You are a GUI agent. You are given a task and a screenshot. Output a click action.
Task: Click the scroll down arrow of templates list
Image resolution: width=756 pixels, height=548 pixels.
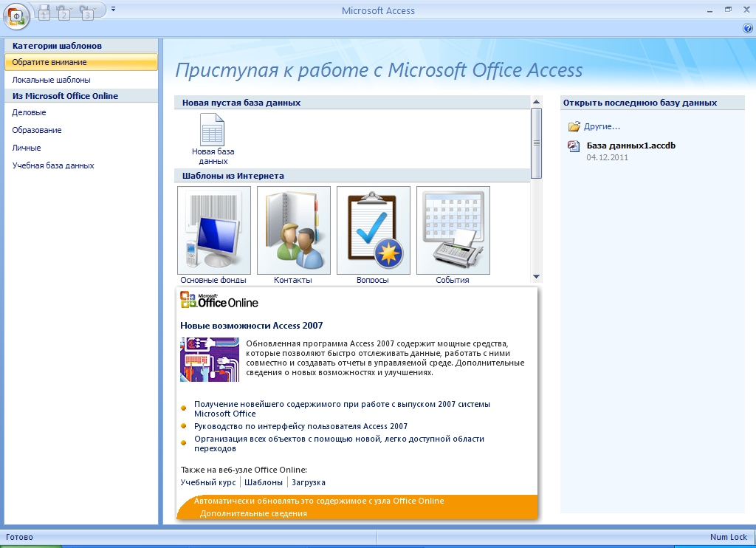coord(536,277)
